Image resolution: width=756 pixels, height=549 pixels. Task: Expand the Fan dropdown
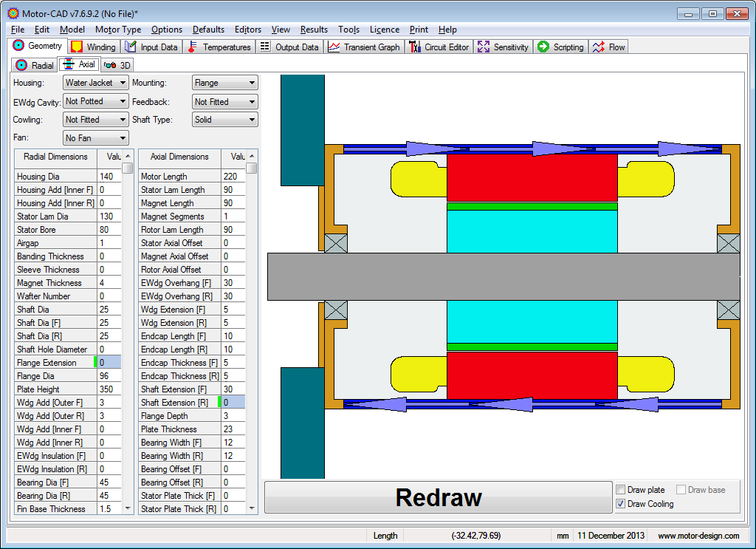tap(95, 138)
